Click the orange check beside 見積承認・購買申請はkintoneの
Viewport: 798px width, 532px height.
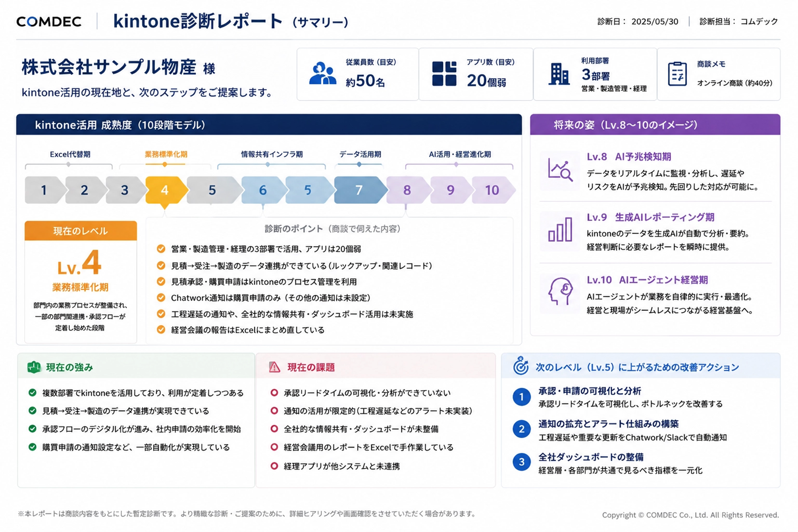[161, 281]
